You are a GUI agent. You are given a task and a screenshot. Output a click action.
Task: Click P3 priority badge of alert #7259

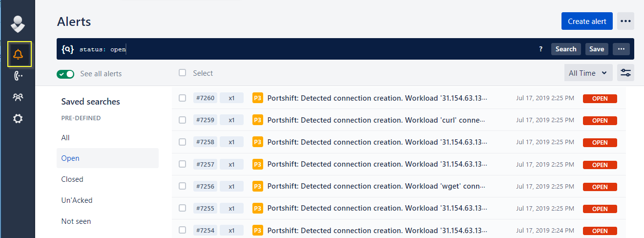(x=258, y=120)
